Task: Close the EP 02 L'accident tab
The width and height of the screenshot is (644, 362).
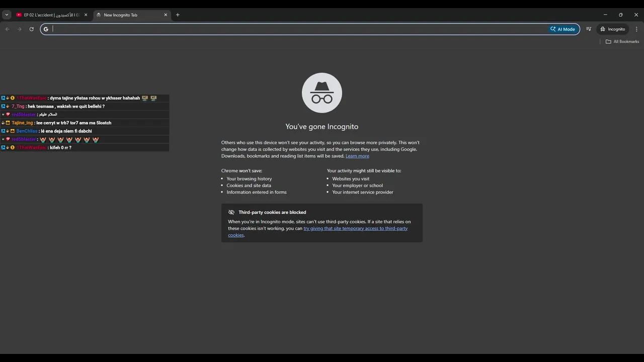Action: pyautogui.click(x=86, y=15)
